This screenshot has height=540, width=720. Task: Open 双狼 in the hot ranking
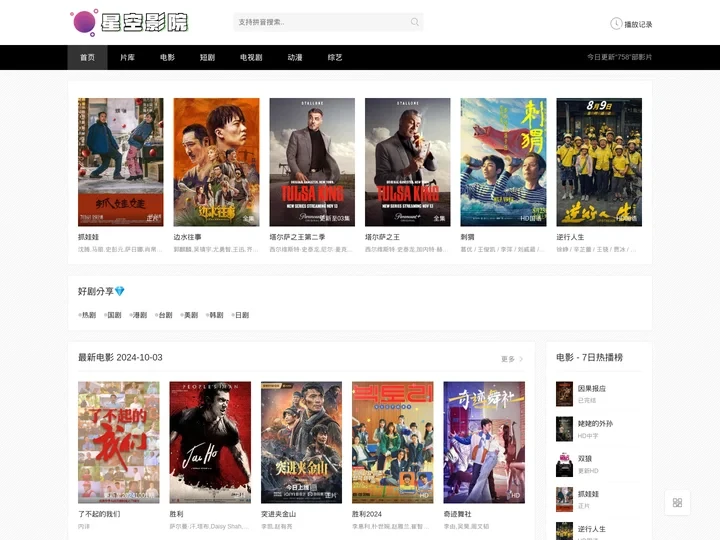click(x=585, y=459)
